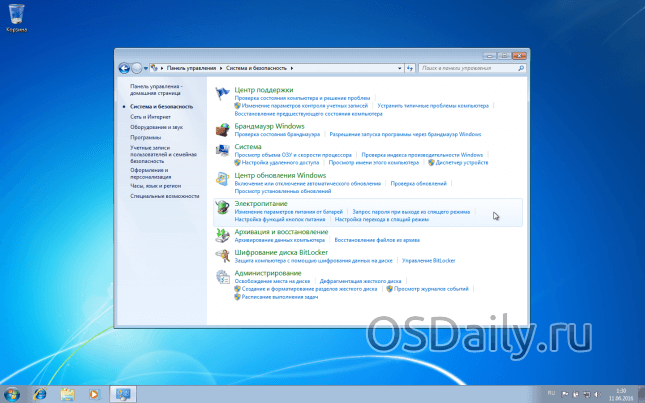Screen dimensions: 645x403
Task: Click Просмотр установленных обновлений link
Action: coord(283,191)
